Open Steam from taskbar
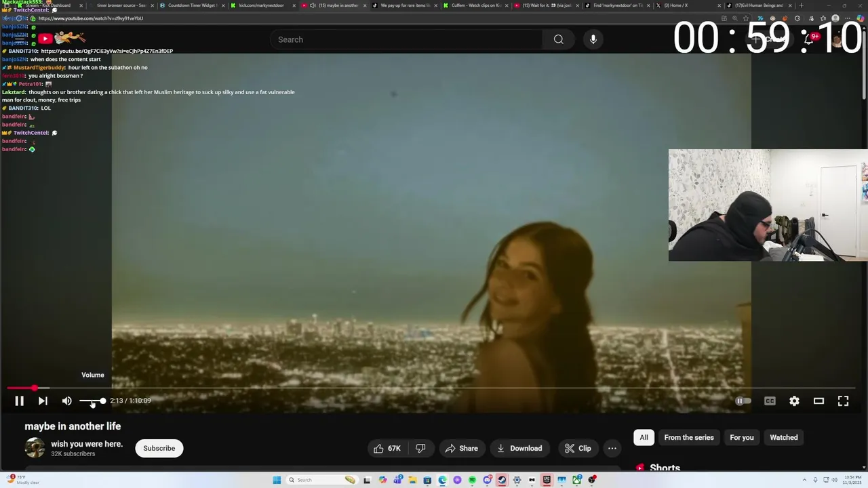Screen dimensions: 868x488 502,480
